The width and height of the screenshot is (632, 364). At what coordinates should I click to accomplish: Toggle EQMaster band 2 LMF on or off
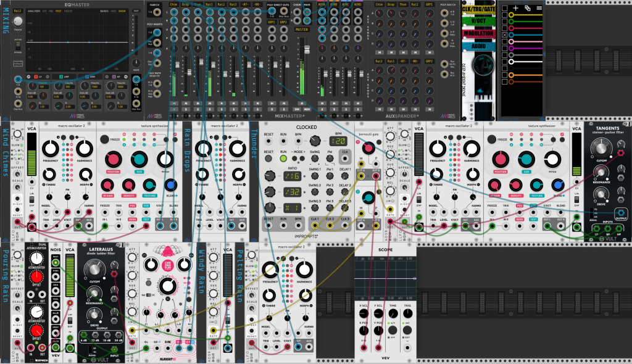(61, 77)
